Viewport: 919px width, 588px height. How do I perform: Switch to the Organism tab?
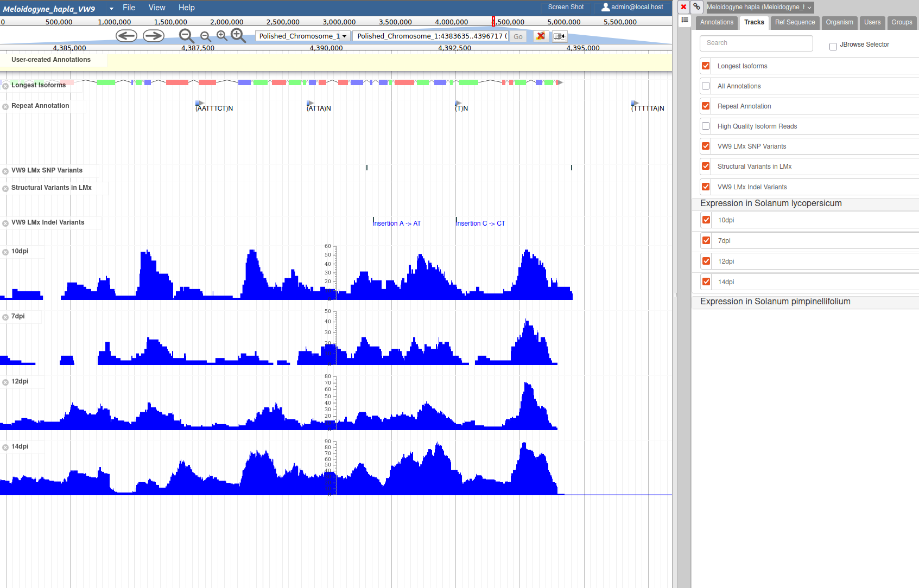[x=839, y=22]
